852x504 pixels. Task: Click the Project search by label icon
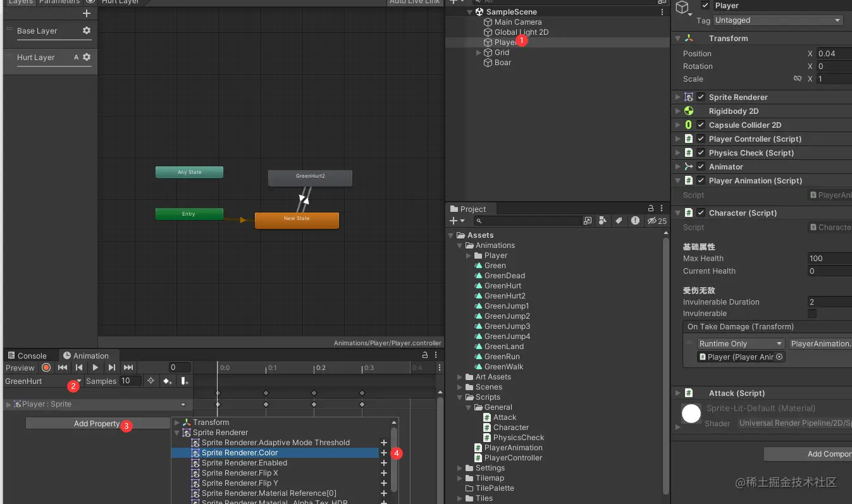(x=619, y=221)
